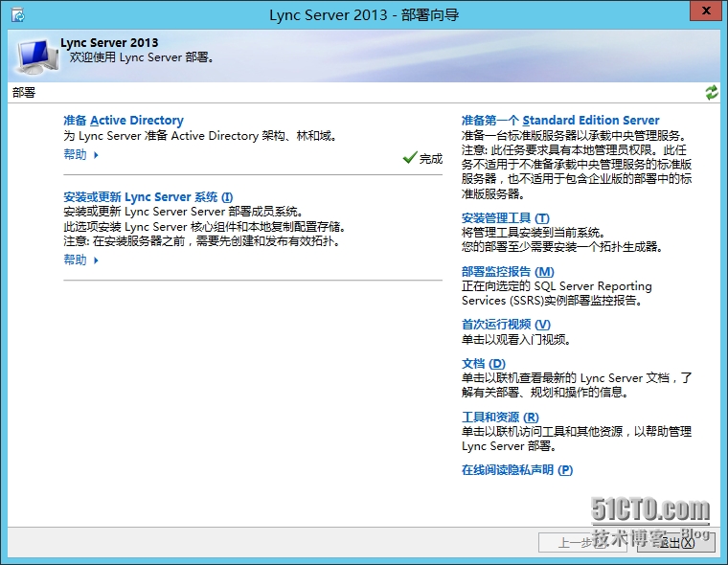Click the 上一步 button

click(x=582, y=542)
